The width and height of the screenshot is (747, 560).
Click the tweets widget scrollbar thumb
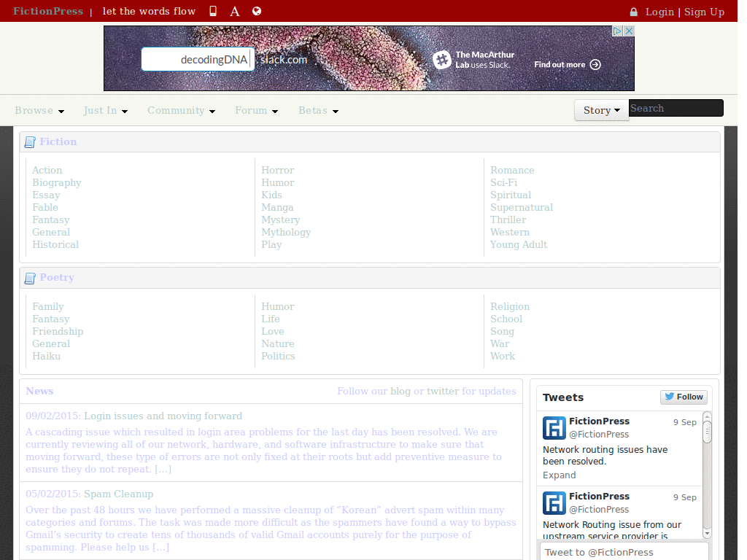point(707,430)
